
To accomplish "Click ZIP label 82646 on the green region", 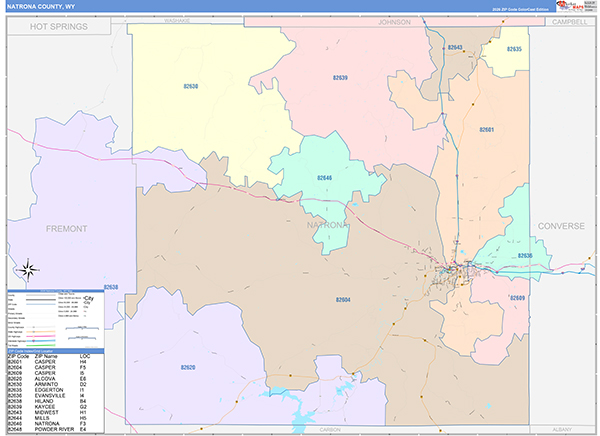I will coord(324,178).
